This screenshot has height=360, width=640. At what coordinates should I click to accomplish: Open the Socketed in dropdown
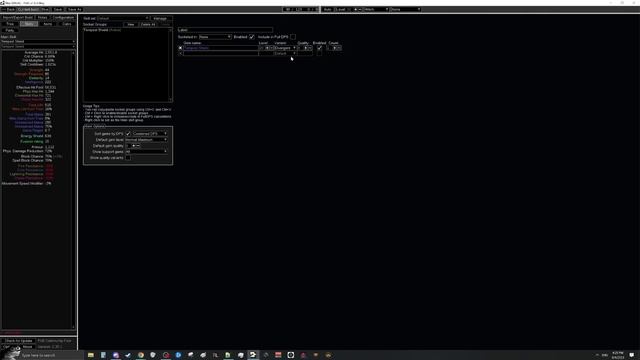tap(215, 37)
